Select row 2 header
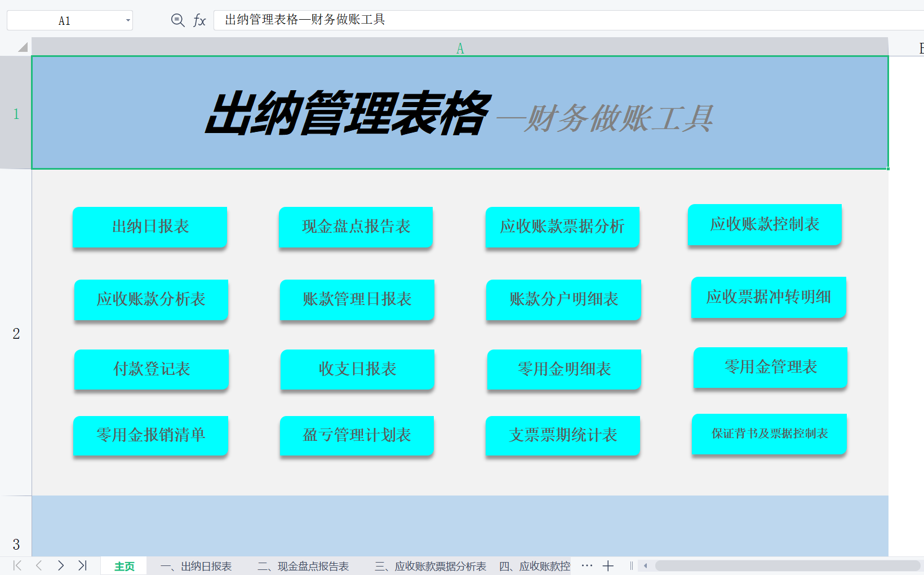 [x=16, y=333]
